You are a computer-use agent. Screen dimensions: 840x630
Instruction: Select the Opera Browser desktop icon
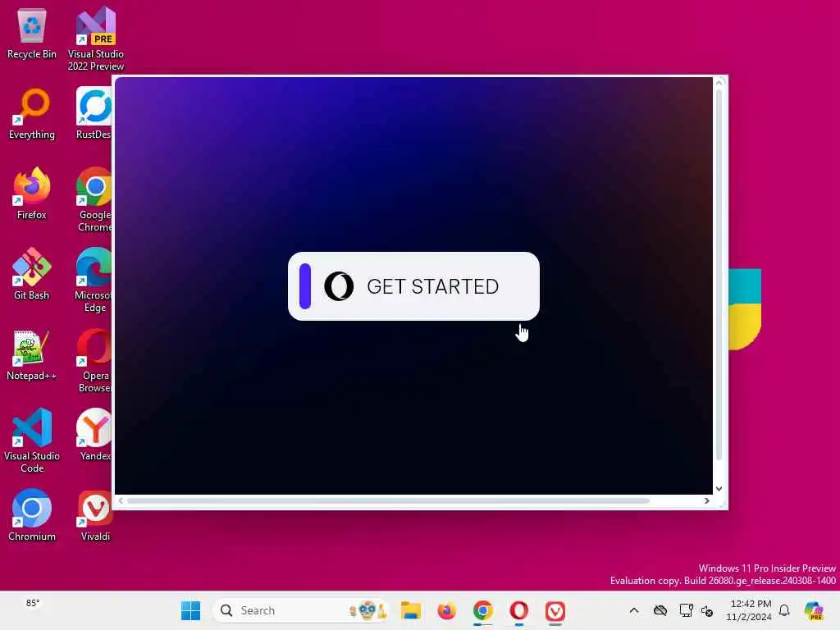(94, 360)
